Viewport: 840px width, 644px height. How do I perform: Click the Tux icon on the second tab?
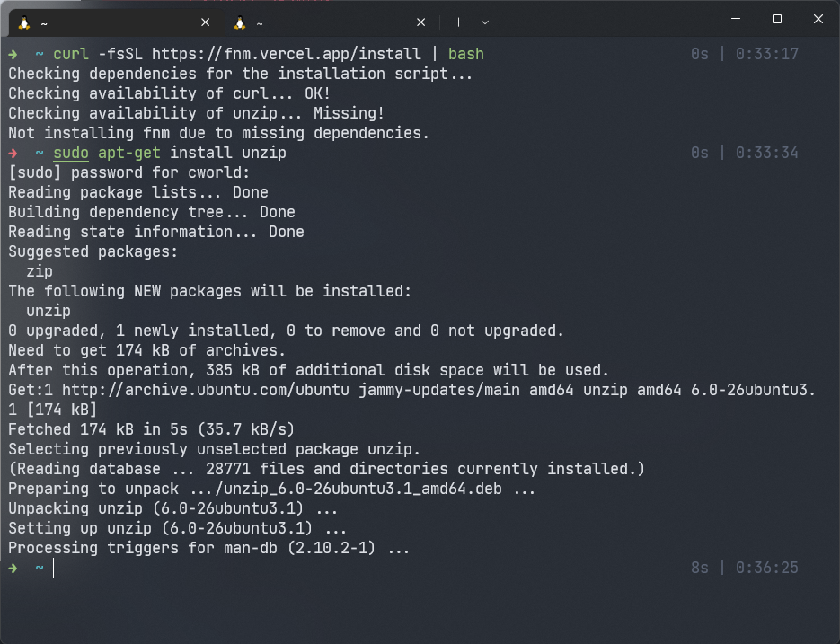[x=239, y=22]
